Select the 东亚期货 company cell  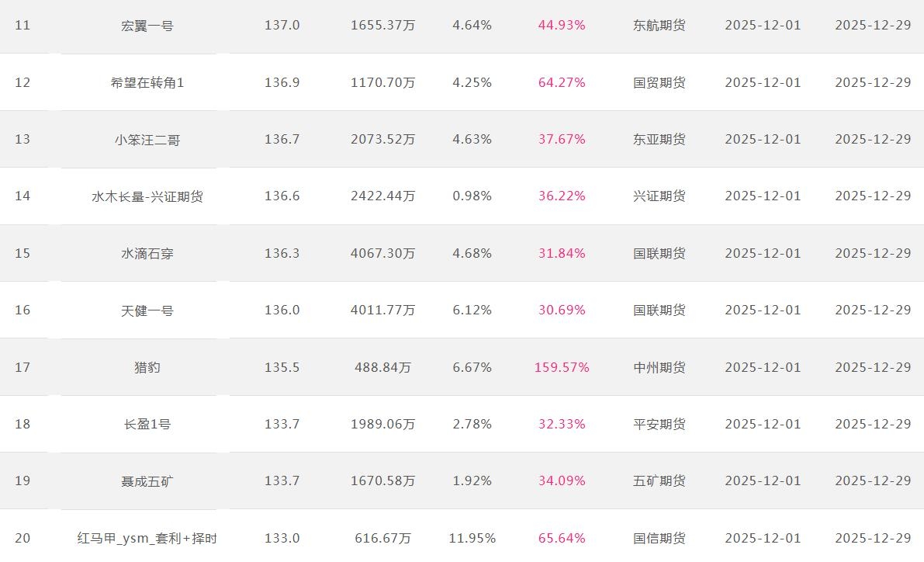(x=659, y=140)
